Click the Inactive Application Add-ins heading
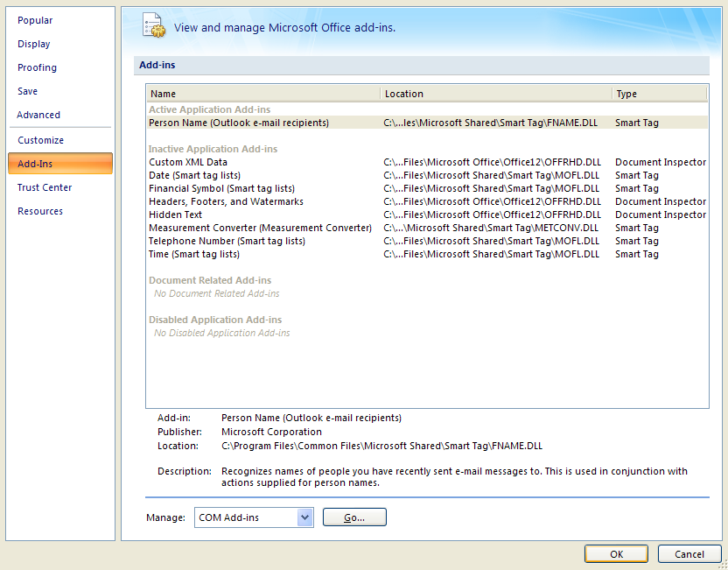 [x=213, y=149]
